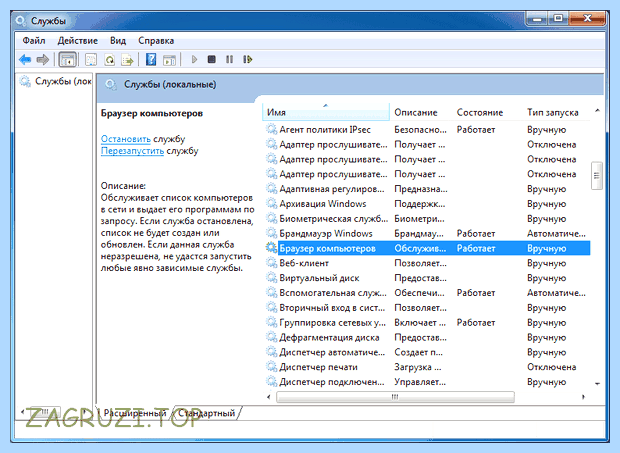Screen dimensions: 620x453
Task: Open Properties toolbar icon
Action: [x=91, y=60]
